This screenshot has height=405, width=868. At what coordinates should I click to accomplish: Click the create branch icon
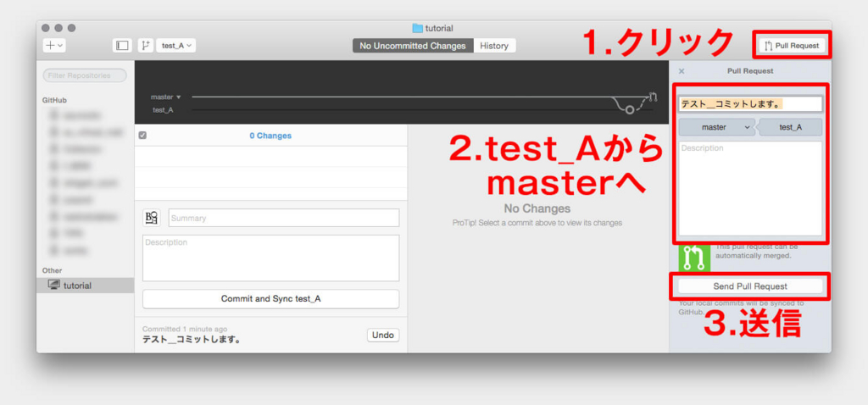point(146,46)
